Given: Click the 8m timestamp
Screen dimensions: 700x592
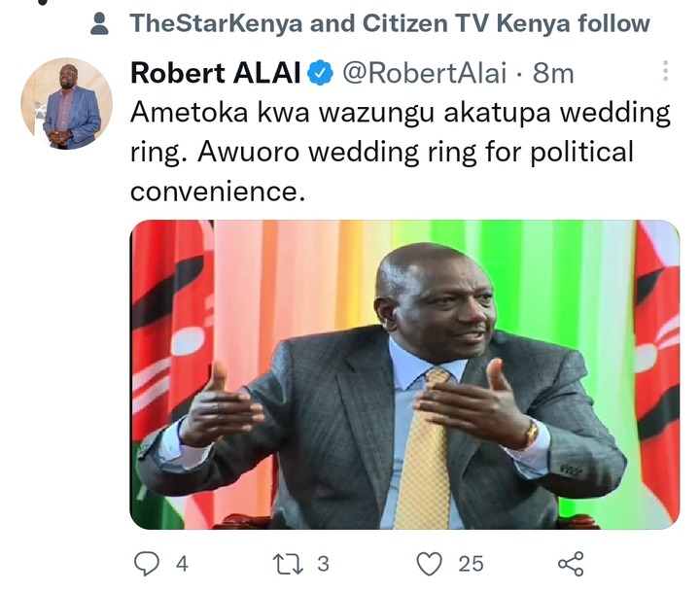Looking at the screenshot, I should 553,73.
